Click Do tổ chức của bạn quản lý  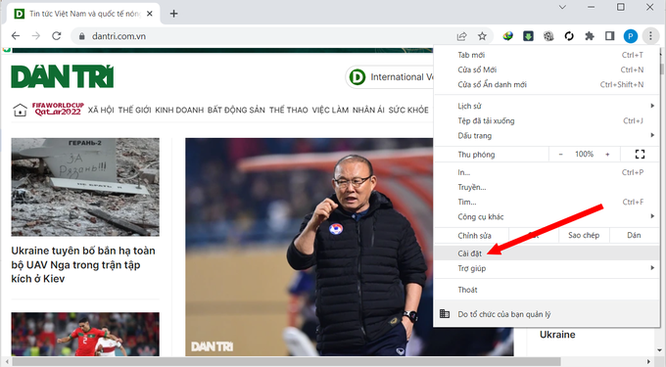[x=547, y=314]
